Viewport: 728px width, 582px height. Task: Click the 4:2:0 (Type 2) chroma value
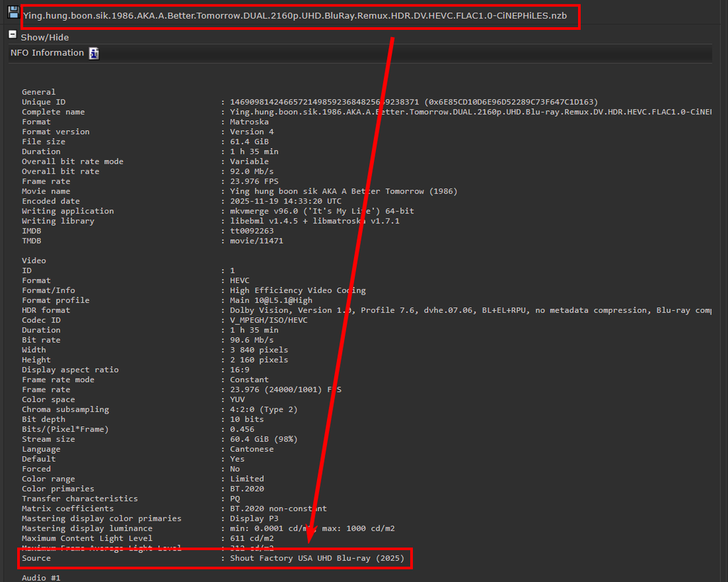264,410
